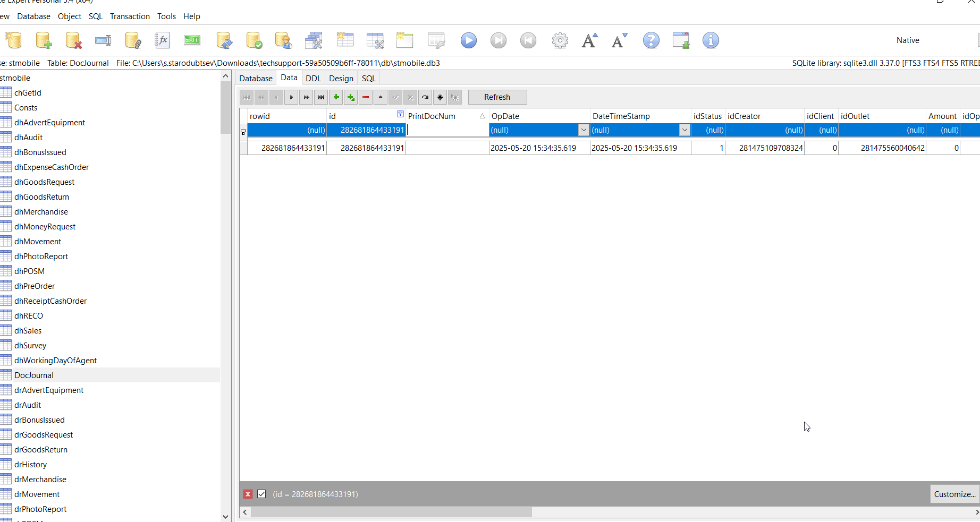This screenshot has height=522, width=980.
Task: Open the About info icon
Action: pos(711,40)
